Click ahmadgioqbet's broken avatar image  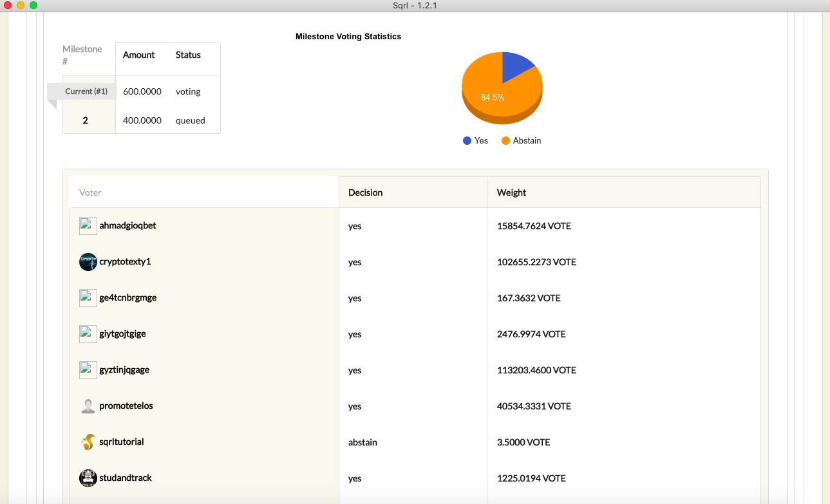click(88, 226)
